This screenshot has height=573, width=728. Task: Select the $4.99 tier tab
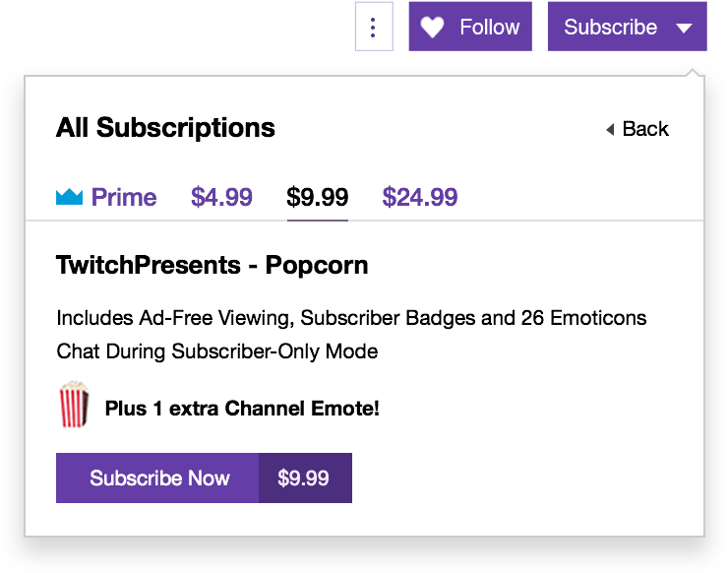(x=221, y=197)
